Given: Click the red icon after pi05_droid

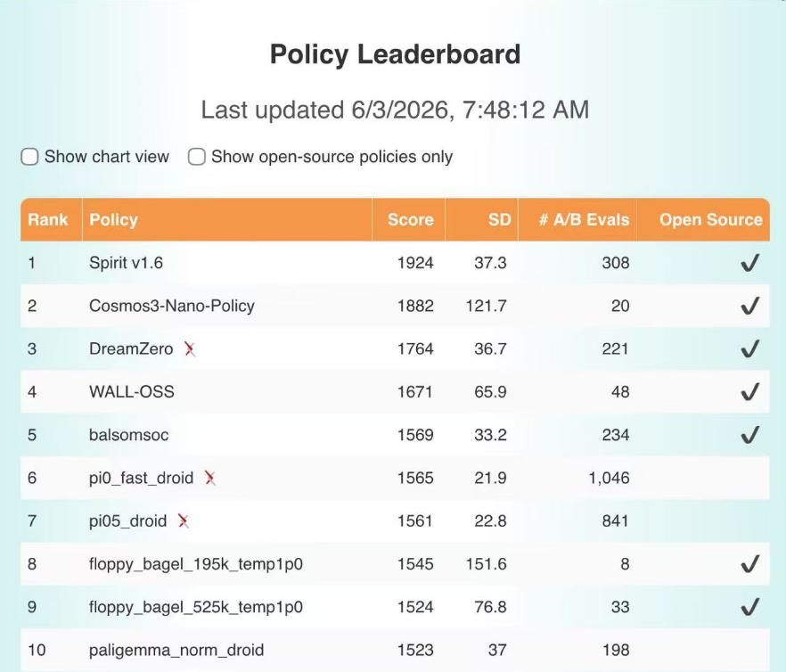Looking at the screenshot, I should point(184,521).
